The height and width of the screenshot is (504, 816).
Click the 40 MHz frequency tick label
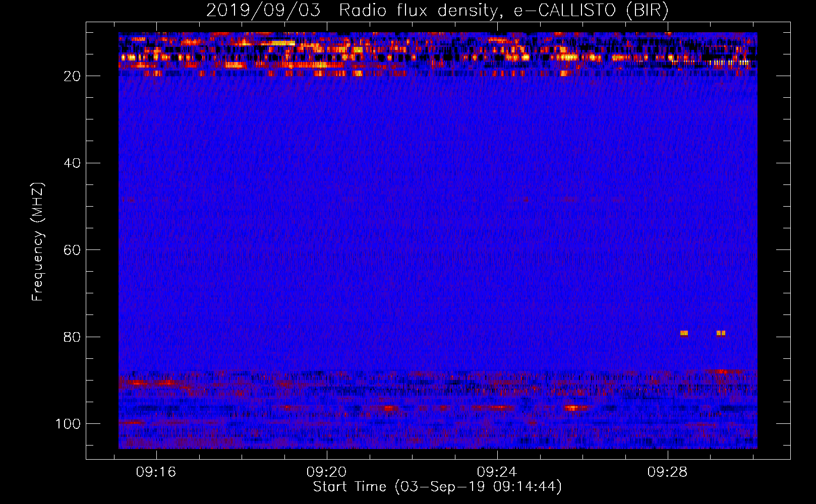(73, 163)
